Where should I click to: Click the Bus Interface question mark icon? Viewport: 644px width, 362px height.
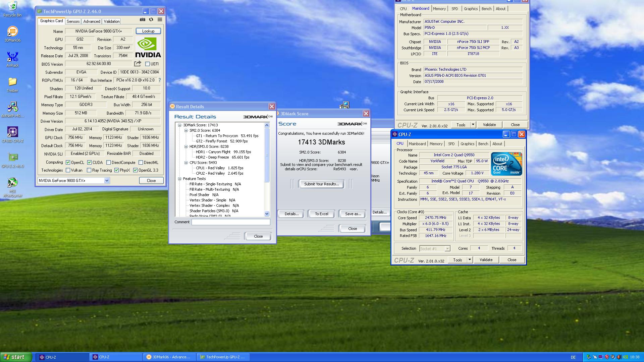click(160, 80)
